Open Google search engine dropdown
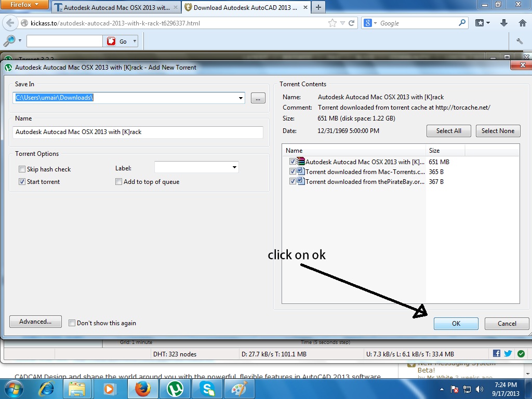 [x=375, y=23]
